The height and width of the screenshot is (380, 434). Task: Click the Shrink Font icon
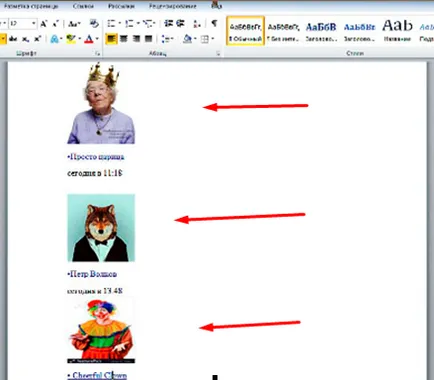click(56, 24)
